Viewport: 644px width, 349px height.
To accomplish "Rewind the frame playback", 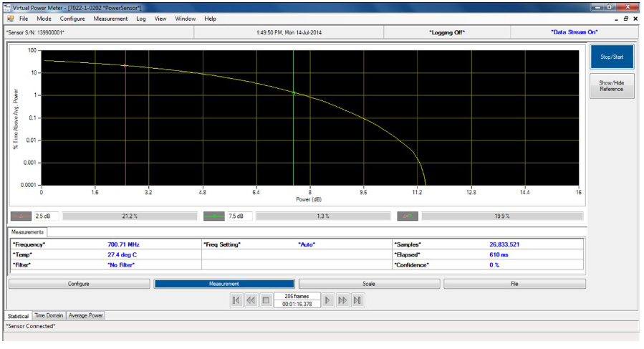I will pos(251,300).
